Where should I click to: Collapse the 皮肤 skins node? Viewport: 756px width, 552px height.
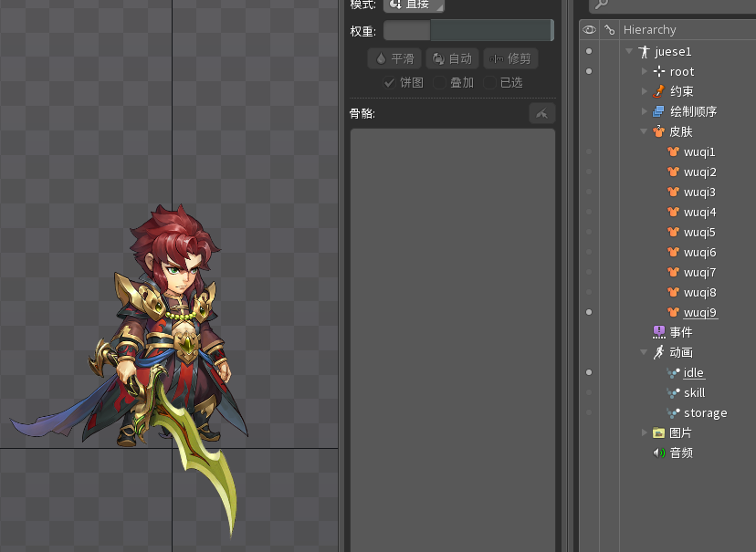pos(644,131)
